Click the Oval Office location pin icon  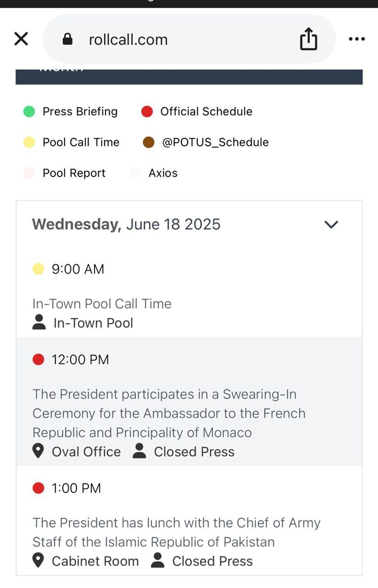coord(38,451)
